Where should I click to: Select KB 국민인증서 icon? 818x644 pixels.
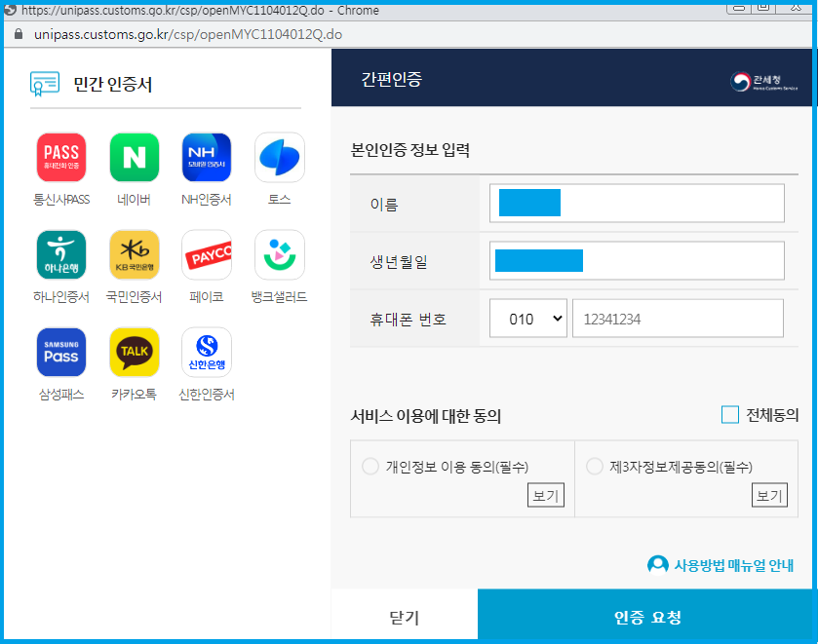click(x=134, y=254)
